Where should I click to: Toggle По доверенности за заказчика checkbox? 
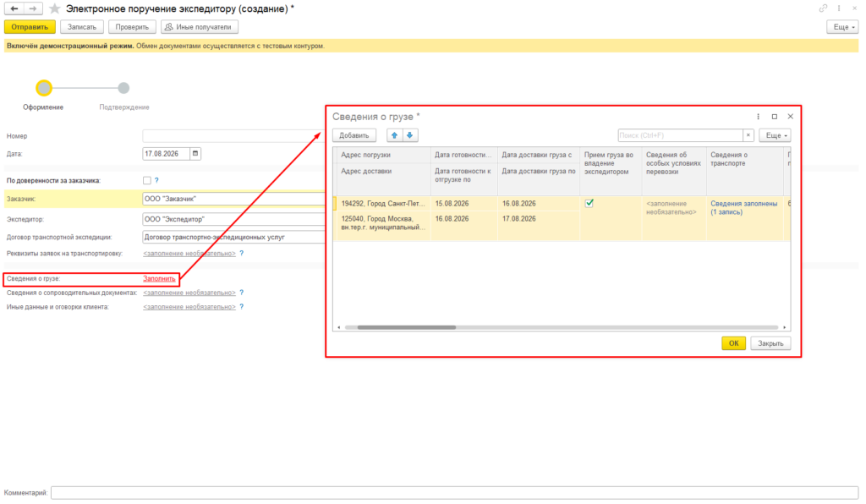tap(147, 180)
